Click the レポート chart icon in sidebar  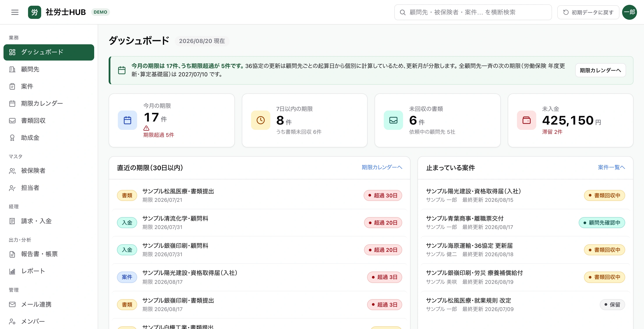coord(12,271)
